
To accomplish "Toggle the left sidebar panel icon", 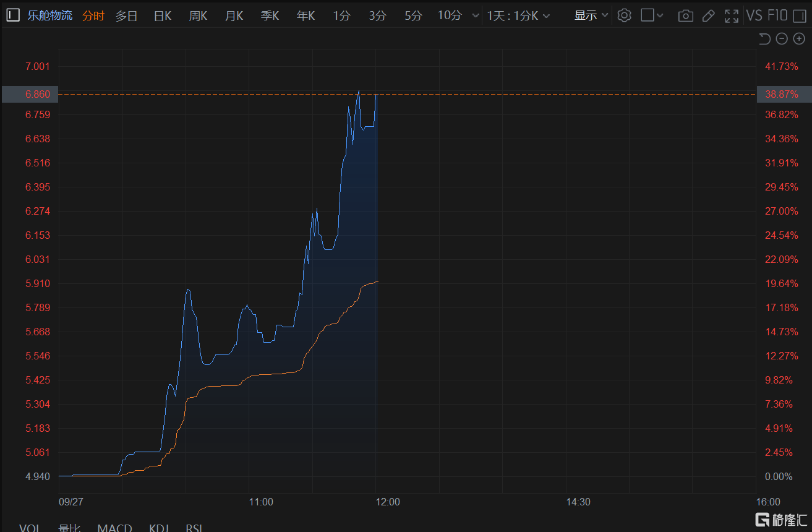I will tap(13, 15).
